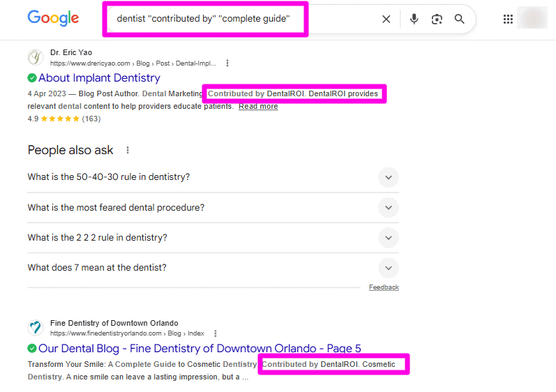Open Our Dental Blog - Fine Dentistry result
This screenshot has height=392, width=556.
pos(200,348)
